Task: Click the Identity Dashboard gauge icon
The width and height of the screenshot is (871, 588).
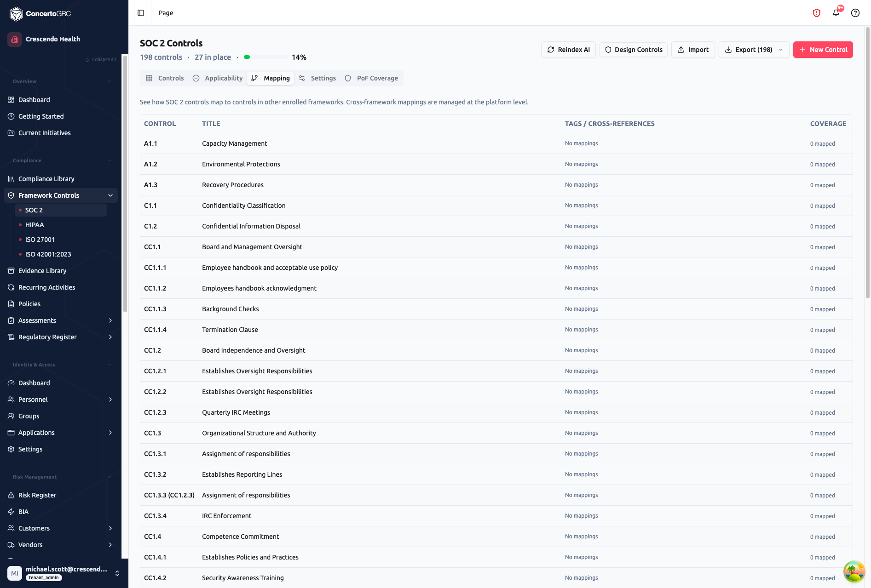Action: tap(11, 383)
